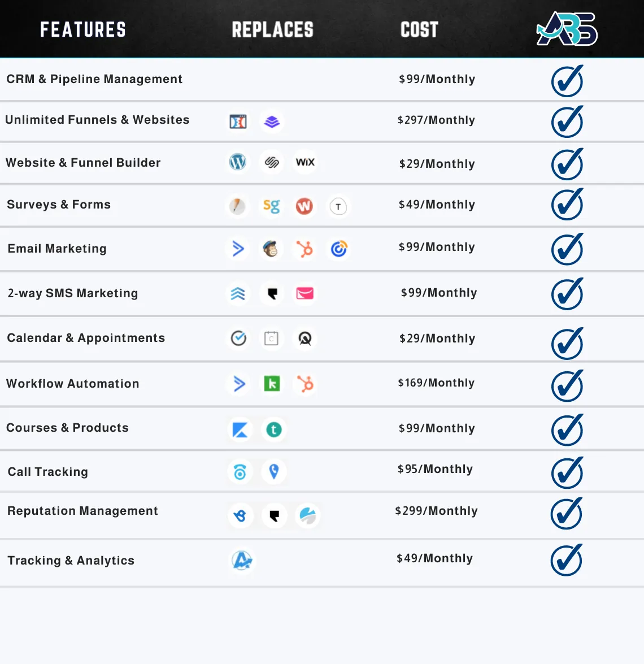Viewport: 644px width, 664px height.
Task: Select the Wix logo icon
Action: (x=305, y=162)
